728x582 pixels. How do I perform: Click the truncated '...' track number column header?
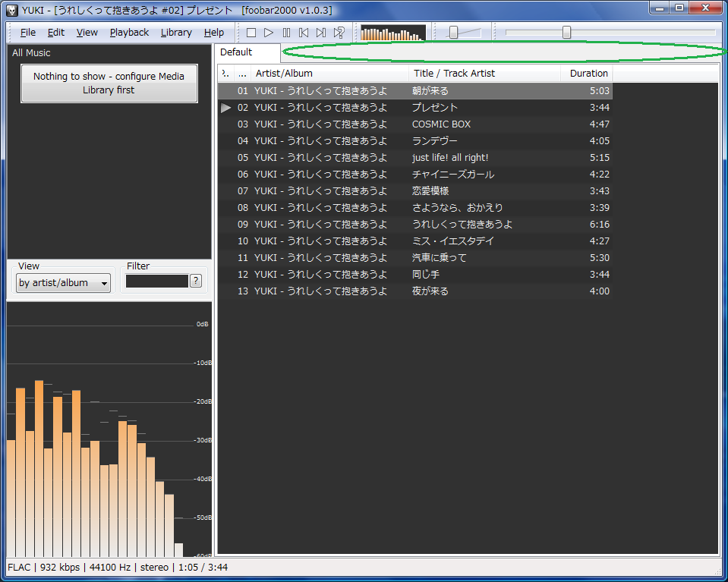click(242, 74)
